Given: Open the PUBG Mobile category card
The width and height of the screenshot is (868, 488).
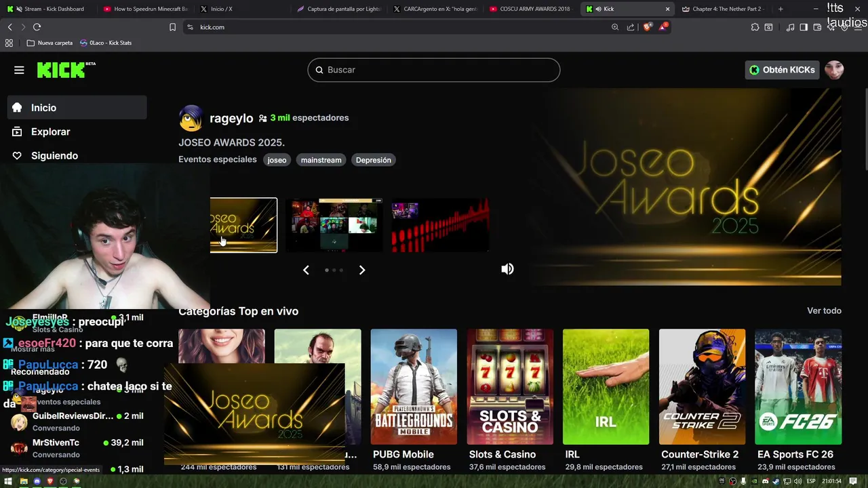Looking at the screenshot, I should point(414,387).
